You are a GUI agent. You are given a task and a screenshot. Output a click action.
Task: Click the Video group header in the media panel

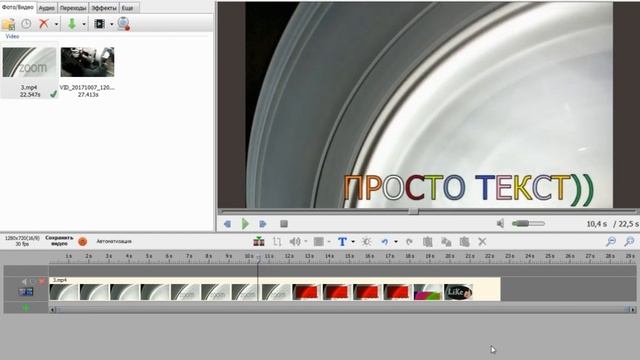[12, 36]
